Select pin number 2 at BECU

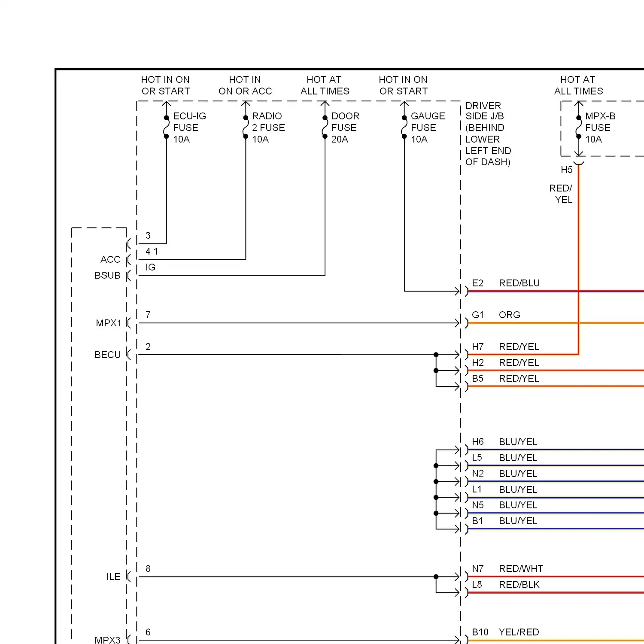click(148, 347)
